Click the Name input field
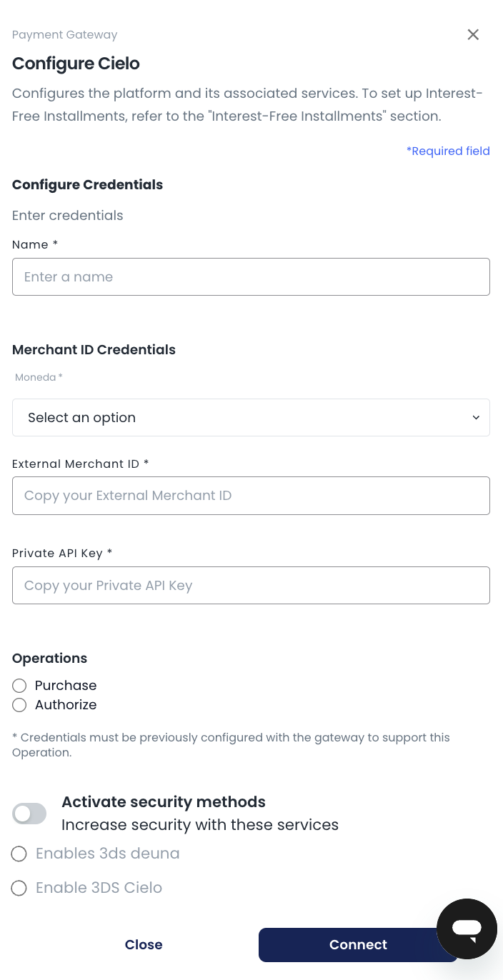 pyautogui.click(x=251, y=277)
